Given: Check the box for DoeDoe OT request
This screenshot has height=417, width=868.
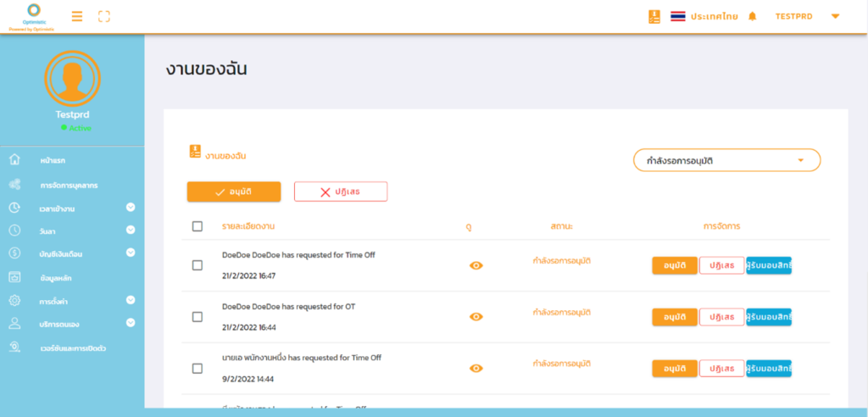Looking at the screenshot, I should (x=198, y=317).
